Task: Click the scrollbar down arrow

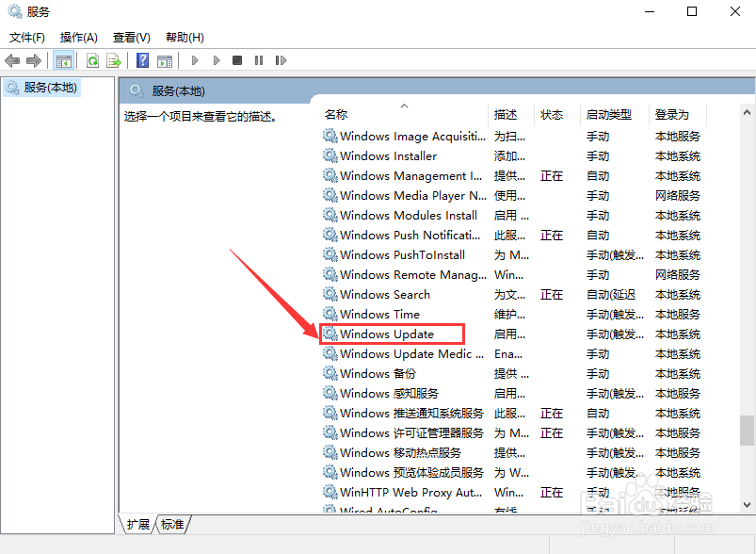Action: click(x=747, y=505)
